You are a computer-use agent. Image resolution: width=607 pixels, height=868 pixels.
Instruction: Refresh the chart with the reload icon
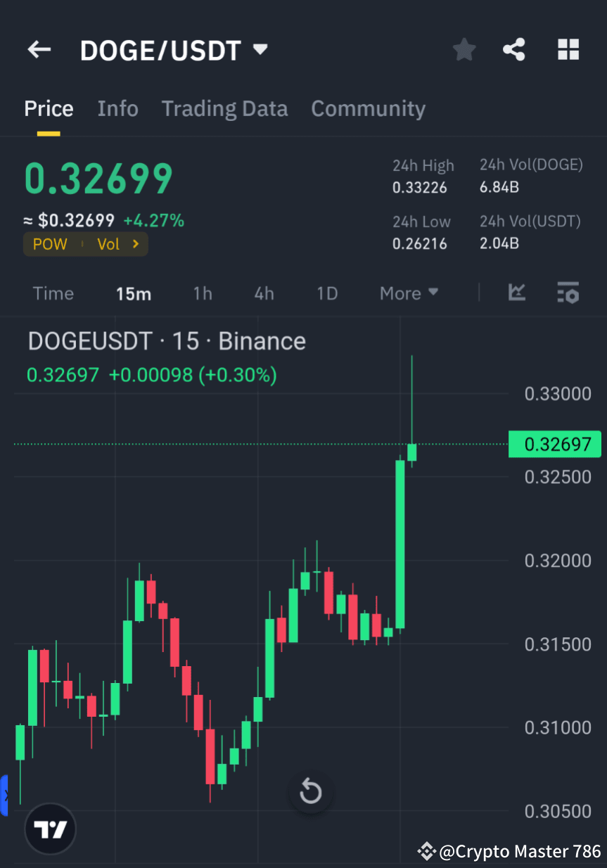tap(310, 791)
